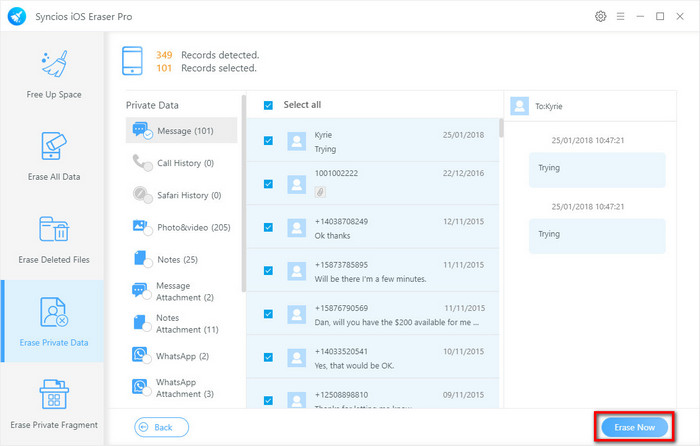Screen dimensions: 700x446
Task: Click date 22/12/2016 in message list
Action: click(463, 173)
